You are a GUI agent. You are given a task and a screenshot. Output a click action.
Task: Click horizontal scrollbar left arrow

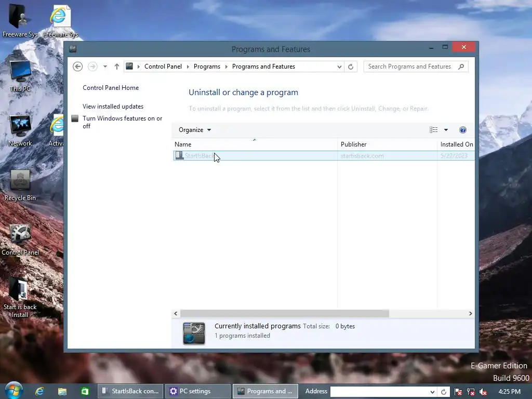point(176,313)
